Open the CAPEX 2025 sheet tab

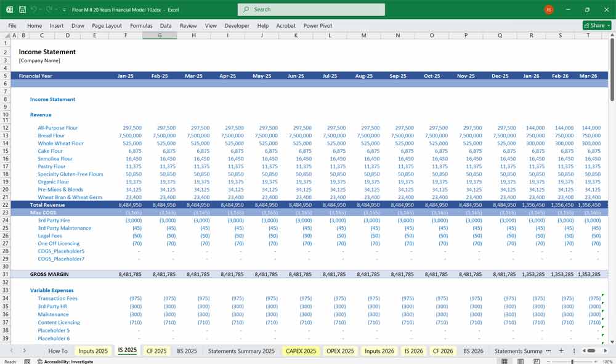pyautogui.click(x=300, y=350)
